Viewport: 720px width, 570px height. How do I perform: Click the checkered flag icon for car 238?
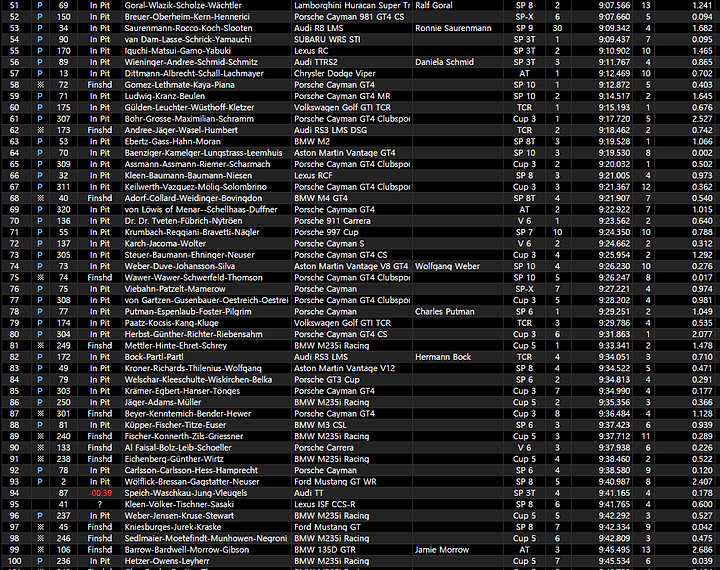coord(40,459)
